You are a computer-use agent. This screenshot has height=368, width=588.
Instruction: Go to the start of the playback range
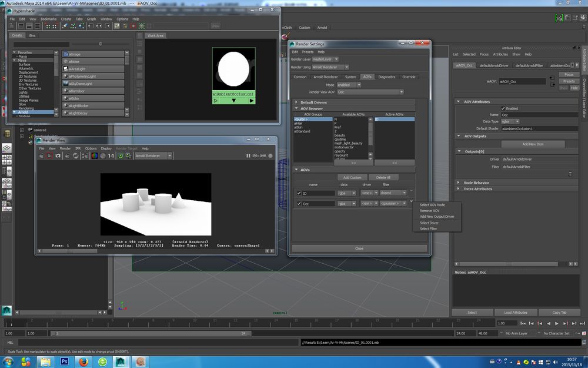(523, 323)
